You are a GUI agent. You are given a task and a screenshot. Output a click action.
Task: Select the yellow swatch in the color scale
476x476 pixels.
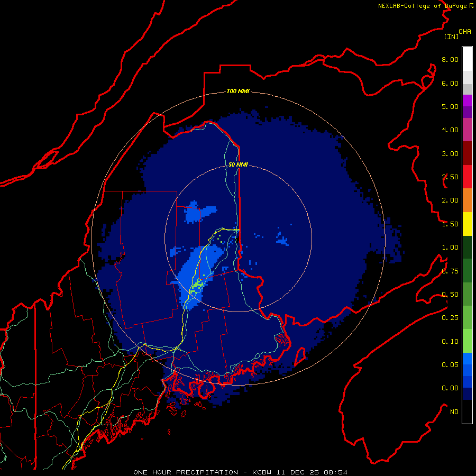point(467,224)
